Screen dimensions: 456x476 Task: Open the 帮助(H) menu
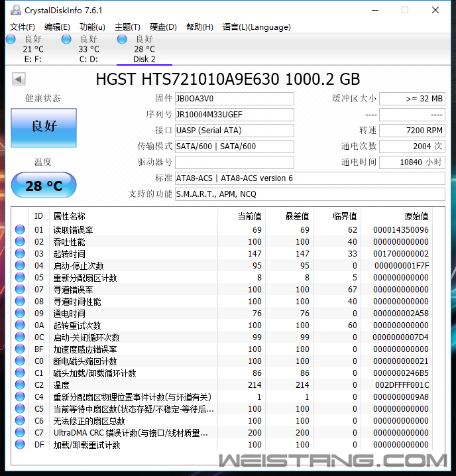point(199,27)
